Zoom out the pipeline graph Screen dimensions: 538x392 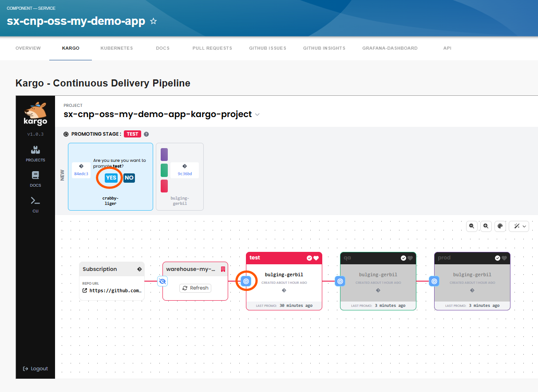tap(472, 226)
